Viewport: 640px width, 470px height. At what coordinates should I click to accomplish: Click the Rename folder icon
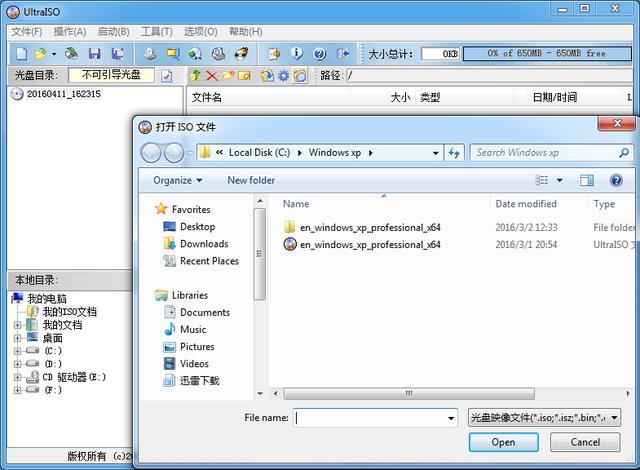click(244, 75)
